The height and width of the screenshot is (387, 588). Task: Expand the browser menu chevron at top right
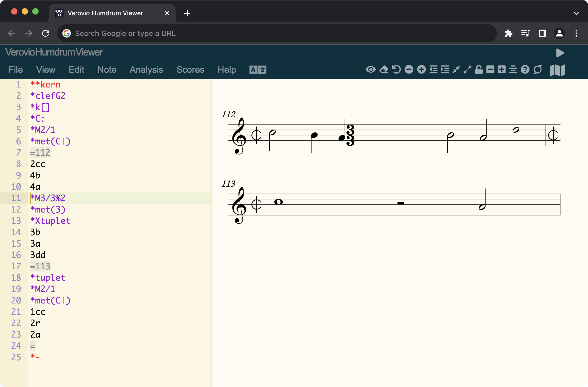pyautogui.click(x=576, y=13)
